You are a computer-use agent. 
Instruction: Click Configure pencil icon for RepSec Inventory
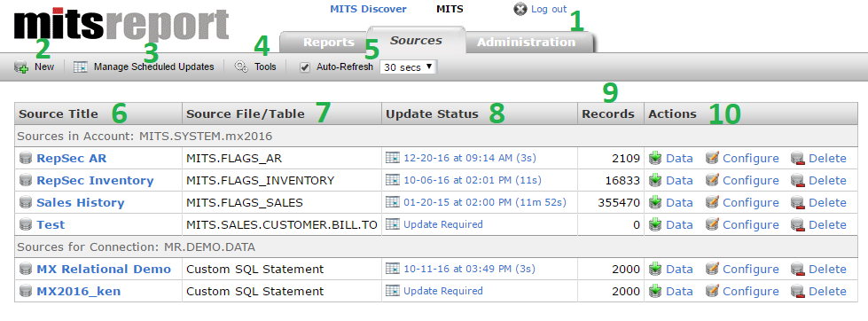coord(713,180)
